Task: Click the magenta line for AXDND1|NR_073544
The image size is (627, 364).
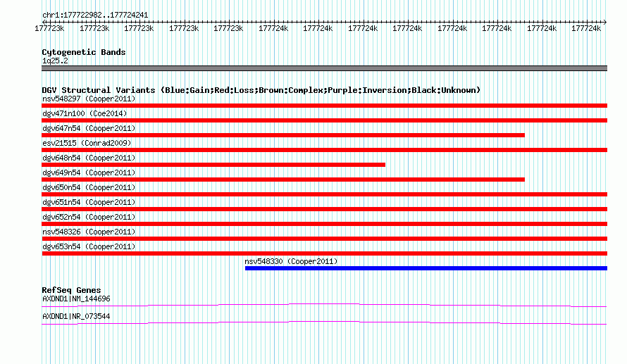Action: tap(324, 323)
